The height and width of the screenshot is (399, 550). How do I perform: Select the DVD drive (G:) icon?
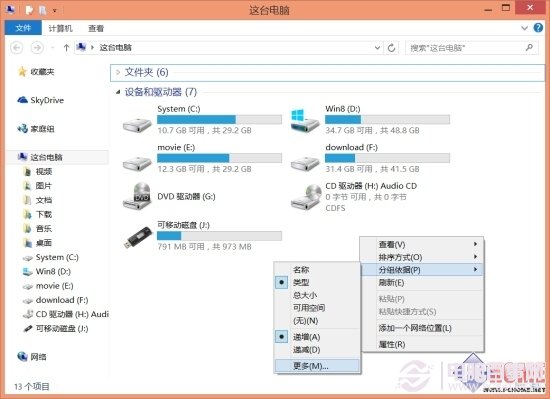(137, 196)
